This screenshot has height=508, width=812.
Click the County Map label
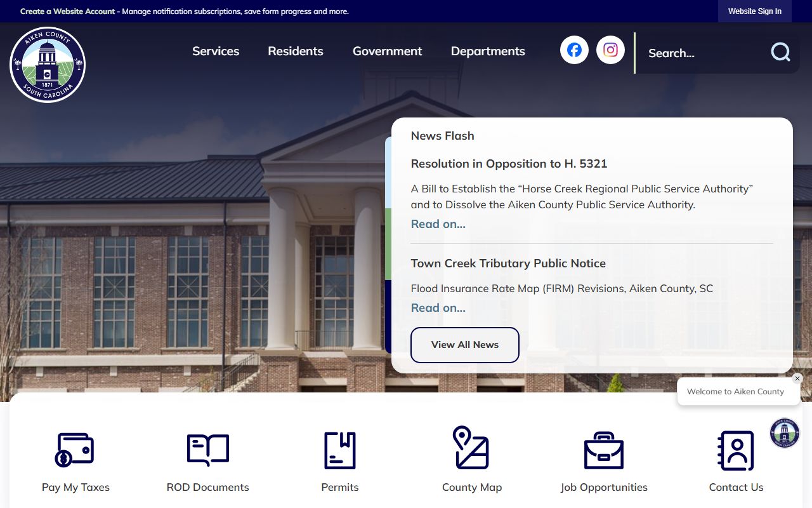(x=472, y=488)
